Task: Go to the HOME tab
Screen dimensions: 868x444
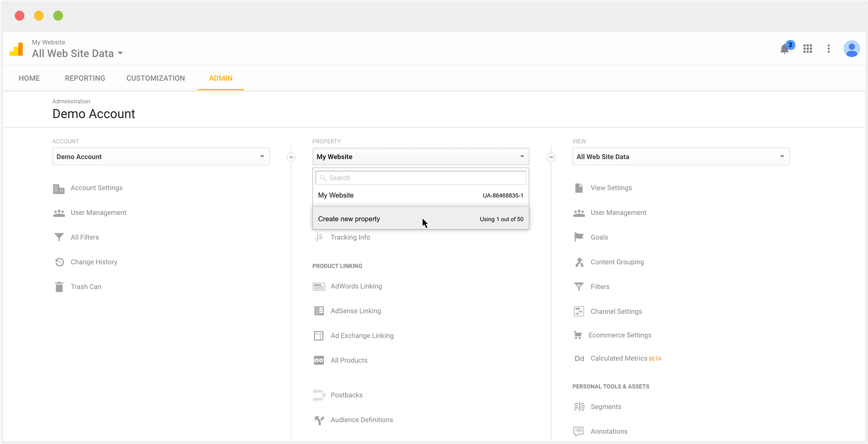Action: coord(29,78)
